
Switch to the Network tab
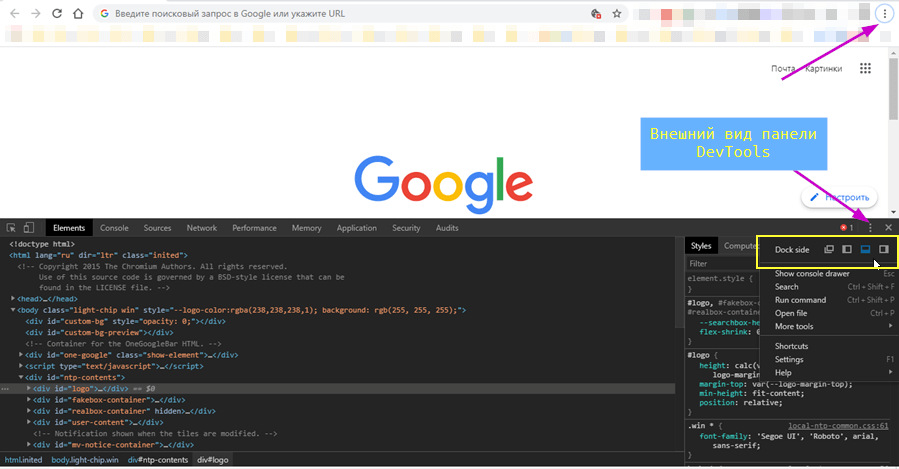tap(202, 228)
